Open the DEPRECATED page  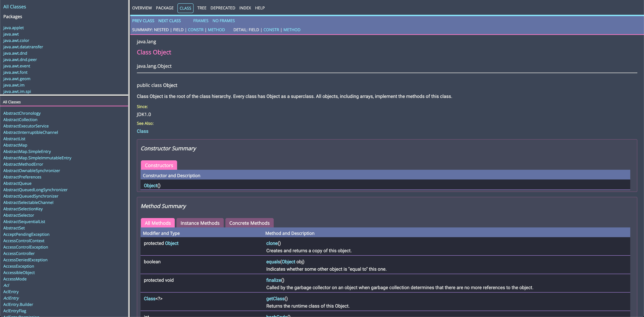coord(223,8)
